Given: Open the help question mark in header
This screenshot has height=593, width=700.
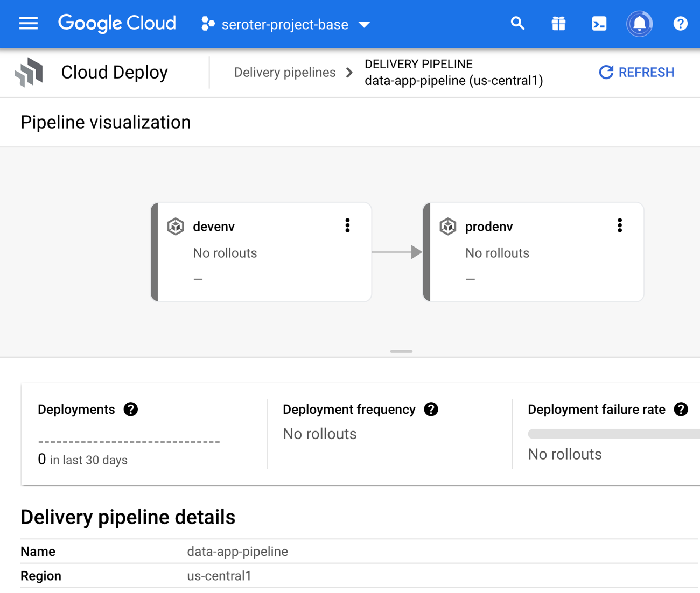Looking at the screenshot, I should 680,24.
